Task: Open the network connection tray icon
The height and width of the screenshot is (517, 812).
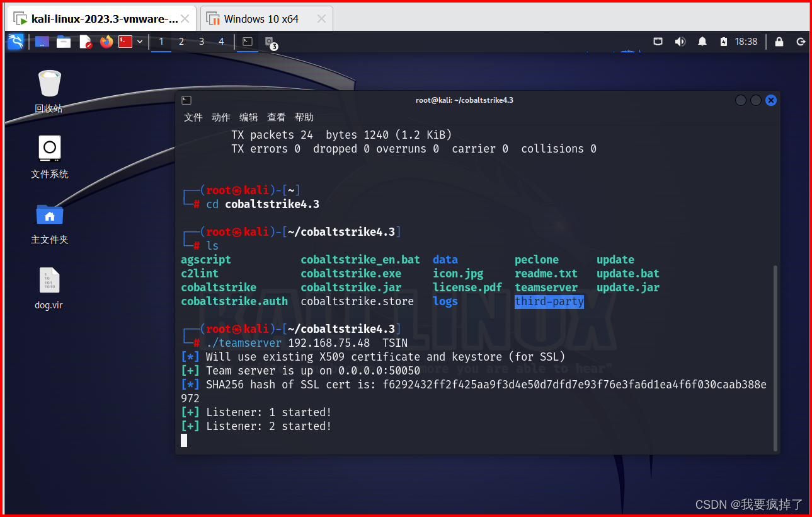Action: [658, 42]
